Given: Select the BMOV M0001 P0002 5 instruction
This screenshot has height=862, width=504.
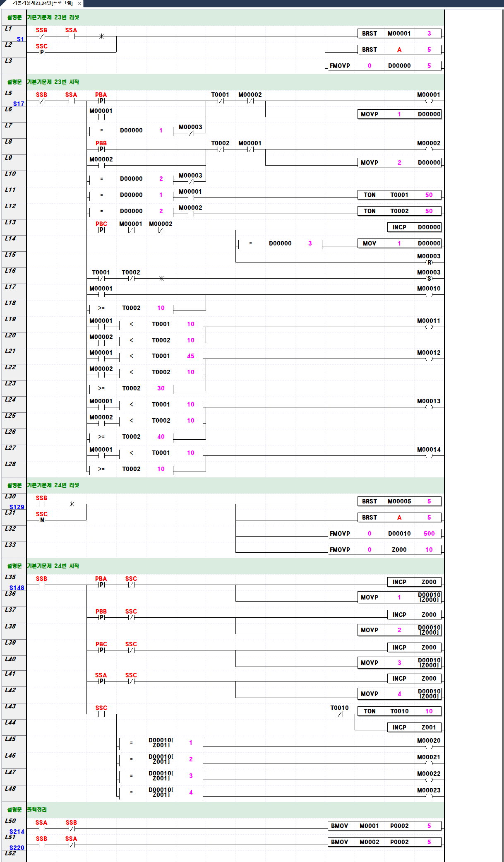Looking at the screenshot, I should [384, 826].
